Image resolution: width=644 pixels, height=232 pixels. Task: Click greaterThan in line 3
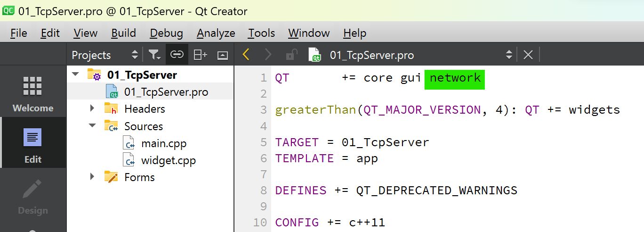pos(315,110)
